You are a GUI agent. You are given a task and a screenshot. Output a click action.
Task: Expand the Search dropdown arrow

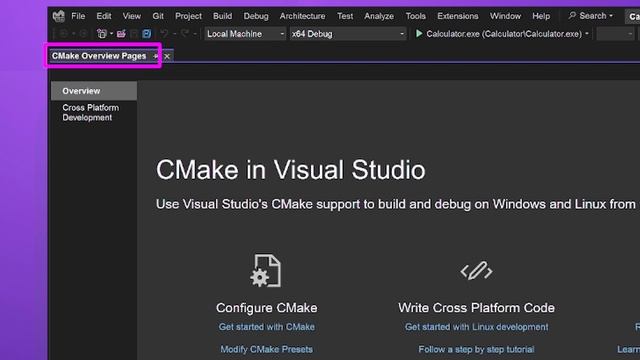611,16
